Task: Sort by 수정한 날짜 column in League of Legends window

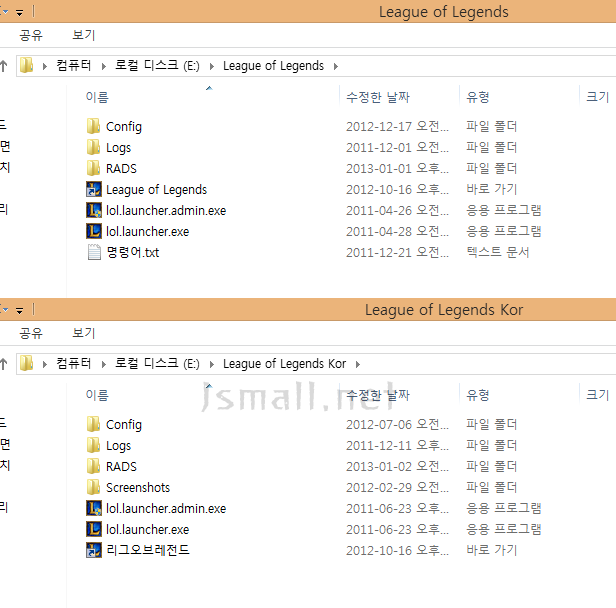Action: (x=378, y=97)
